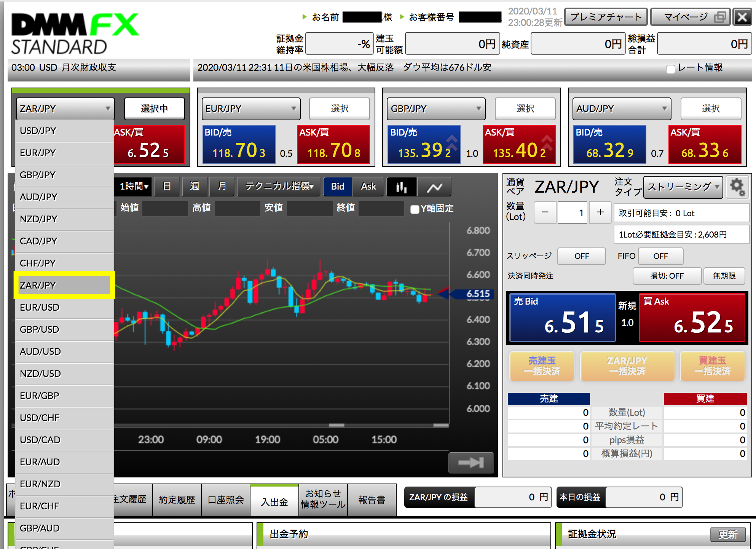Click the 月次財政収支 economic calendar item
Viewport: 756px width, 549px height.
point(64,67)
